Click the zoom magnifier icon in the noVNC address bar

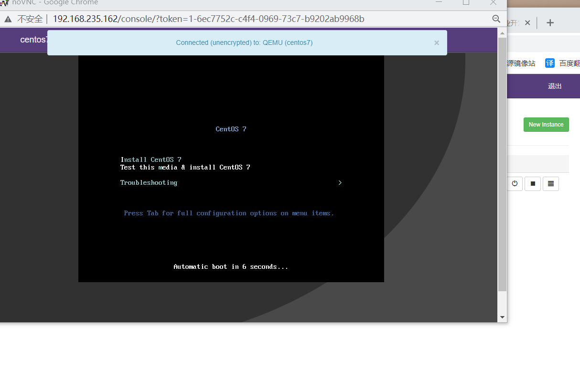[x=496, y=19]
